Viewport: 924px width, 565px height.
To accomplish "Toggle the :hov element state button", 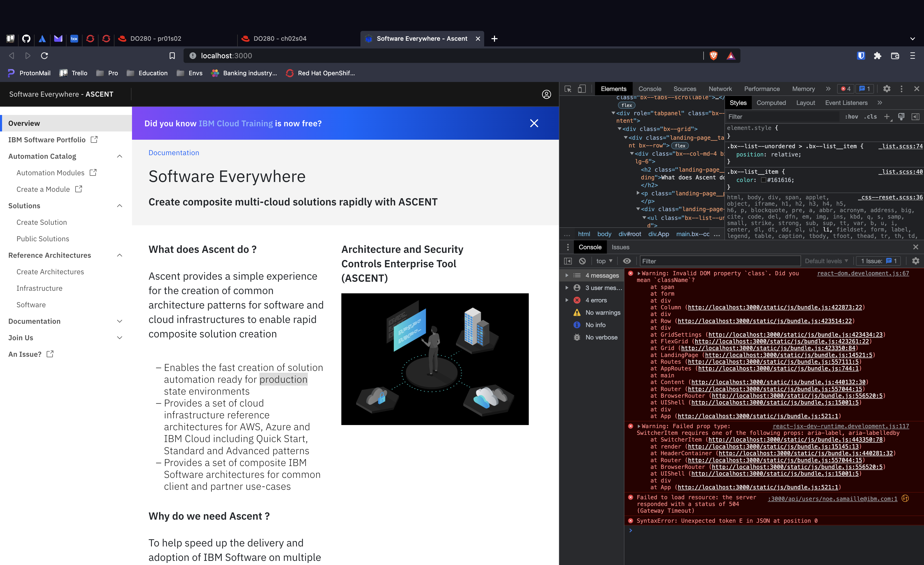I will [851, 117].
